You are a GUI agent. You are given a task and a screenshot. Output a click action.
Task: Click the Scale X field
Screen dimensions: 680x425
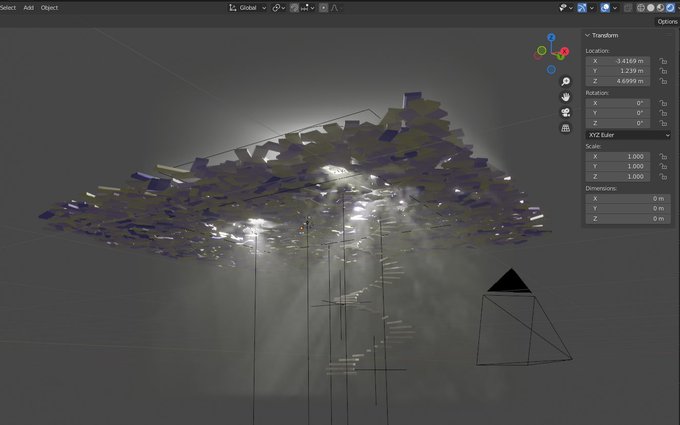pos(618,157)
